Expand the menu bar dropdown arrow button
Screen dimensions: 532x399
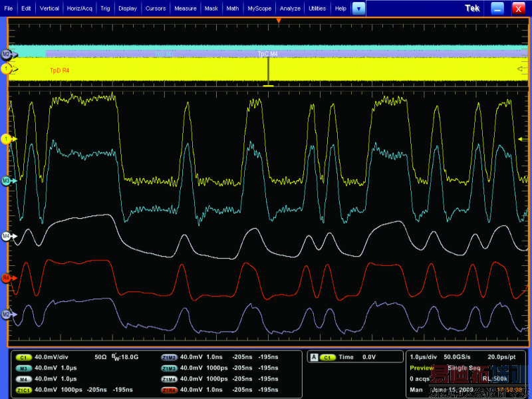click(358, 9)
